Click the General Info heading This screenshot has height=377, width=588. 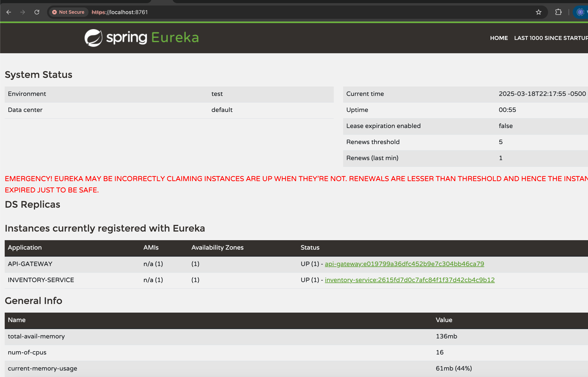pos(33,301)
